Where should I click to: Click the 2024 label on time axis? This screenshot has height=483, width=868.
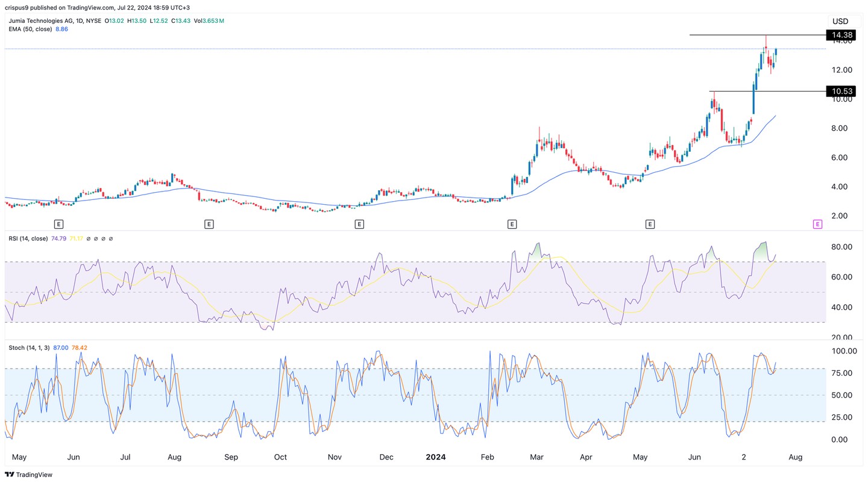click(x=435, y=457)
